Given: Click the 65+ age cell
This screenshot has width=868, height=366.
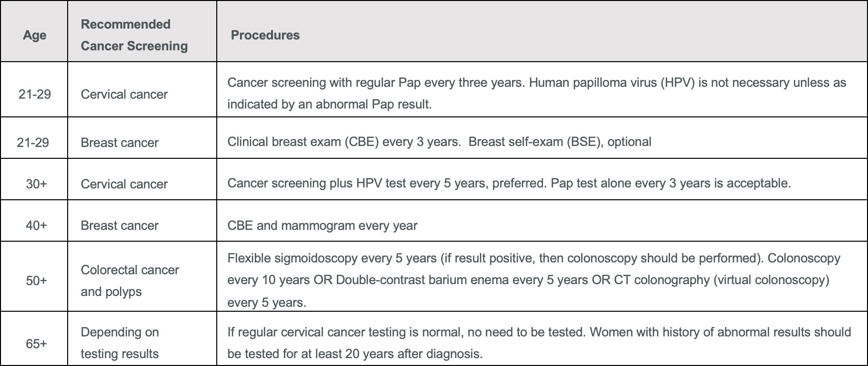Looking at the screenshot, I should 36,343.
